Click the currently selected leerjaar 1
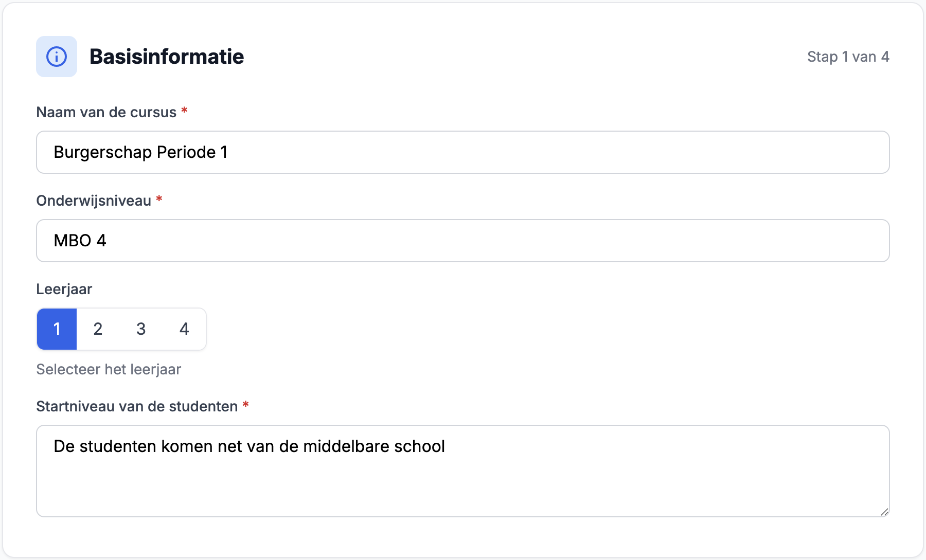 [x=57, y=329]
